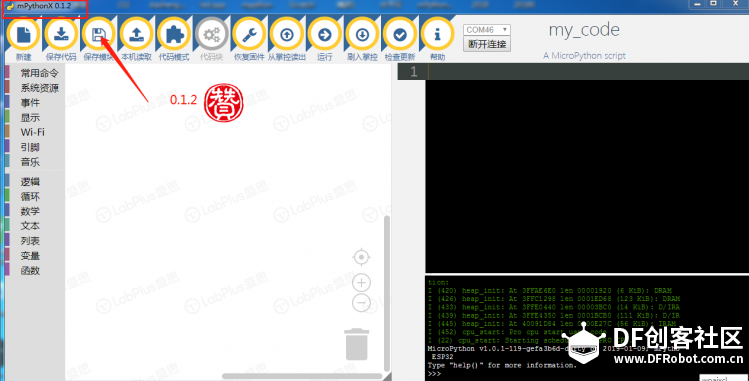Click the workspace vertical scrollbar
Screen dimensions: 749x381
387,294
